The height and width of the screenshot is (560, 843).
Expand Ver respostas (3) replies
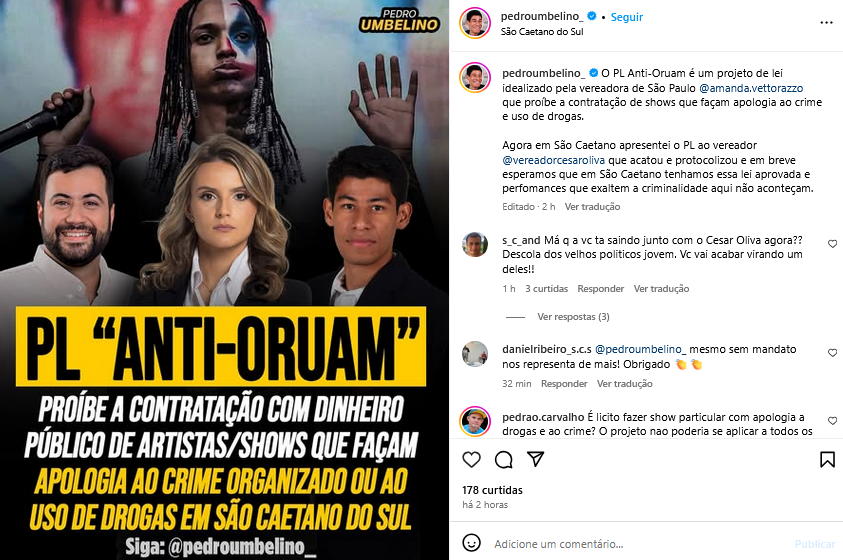pos(573,317)
